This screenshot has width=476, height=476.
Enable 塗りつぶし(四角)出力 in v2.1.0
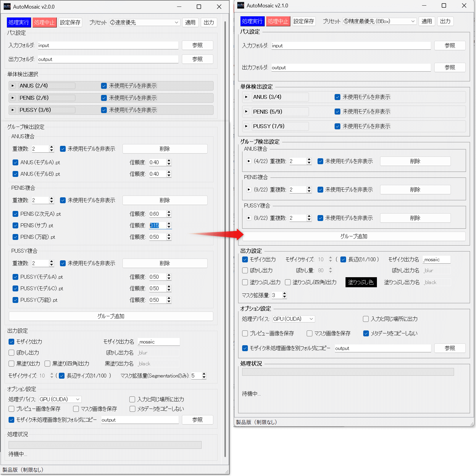(288, 282)
